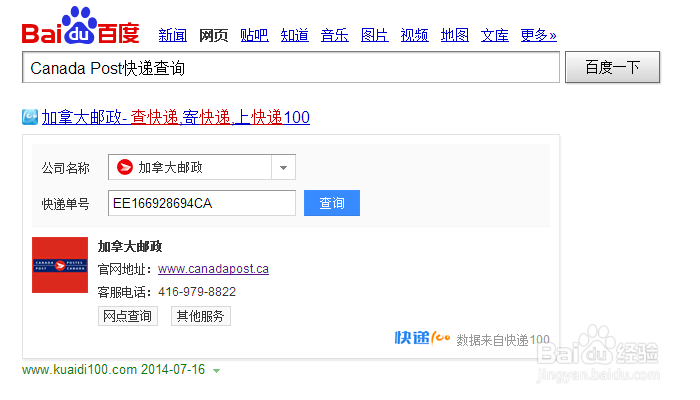Click the 客服电话 label
The width and height of the screenshot is (700, 400).
[124, 292]
